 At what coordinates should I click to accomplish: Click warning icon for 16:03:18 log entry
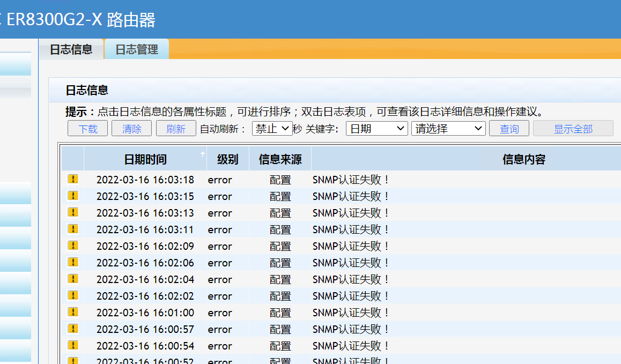(x=72, y=179)
